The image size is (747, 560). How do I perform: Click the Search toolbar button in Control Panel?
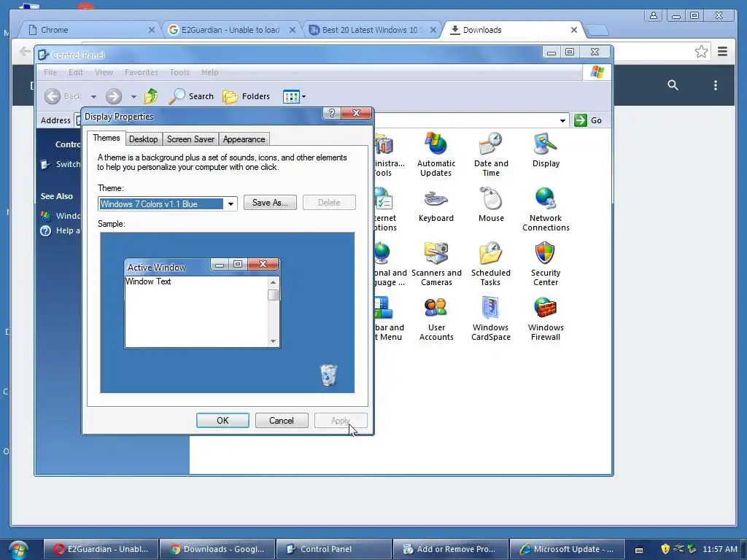[191, 96]
